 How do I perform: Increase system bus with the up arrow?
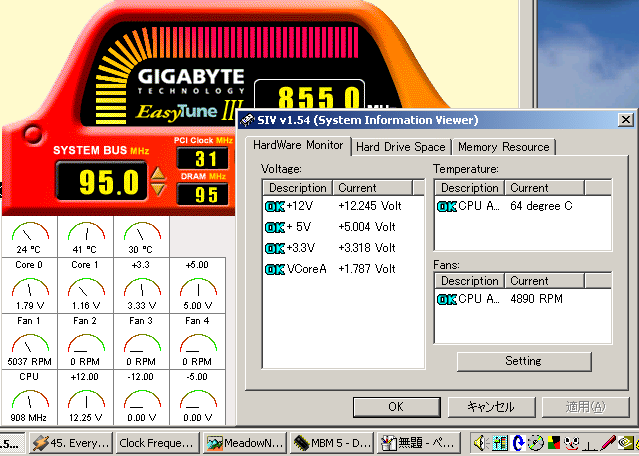[x=158, y=174]
